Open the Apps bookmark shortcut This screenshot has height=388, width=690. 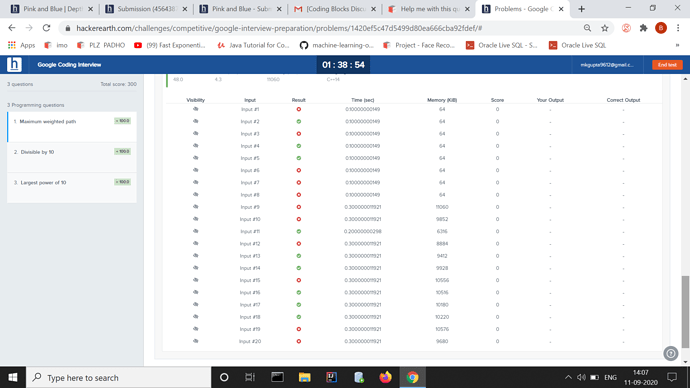point(22,45)
